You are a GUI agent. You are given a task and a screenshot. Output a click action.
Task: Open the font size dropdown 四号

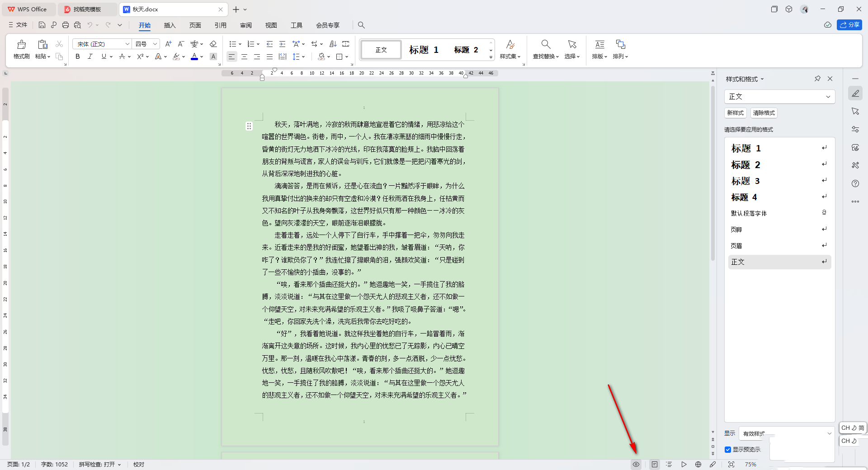click(155, 44)
